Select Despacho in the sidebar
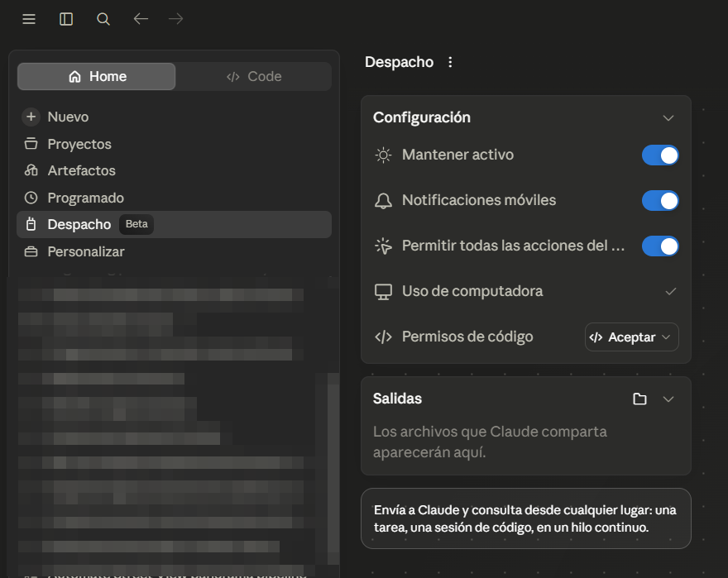The height and width of the screenshot is (578, 728). pos(174,224)
